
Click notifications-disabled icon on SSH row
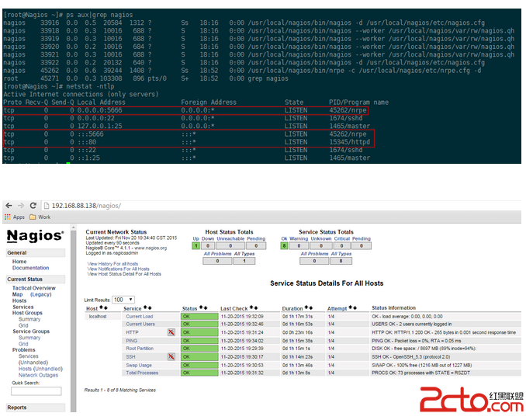point(171,356)
